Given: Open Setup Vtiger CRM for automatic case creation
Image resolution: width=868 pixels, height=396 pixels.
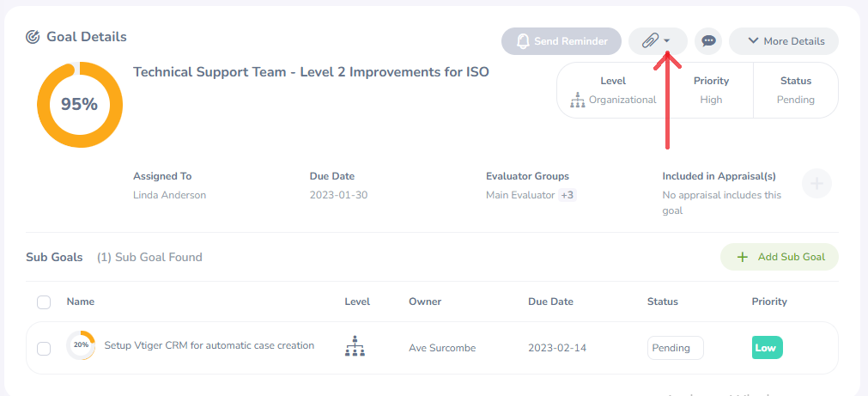Looking at the screenshot, I should coord(209,345).
